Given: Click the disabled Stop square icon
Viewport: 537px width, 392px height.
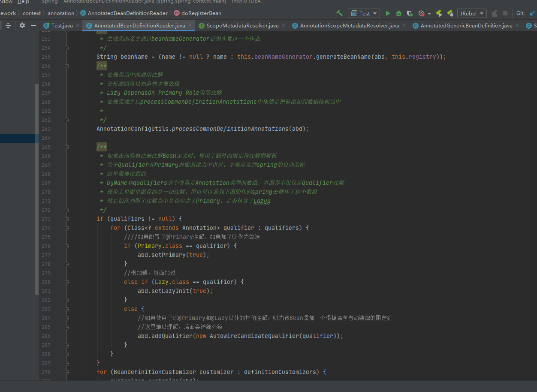Looking at the screenshot, I should [x=505, y=13].
